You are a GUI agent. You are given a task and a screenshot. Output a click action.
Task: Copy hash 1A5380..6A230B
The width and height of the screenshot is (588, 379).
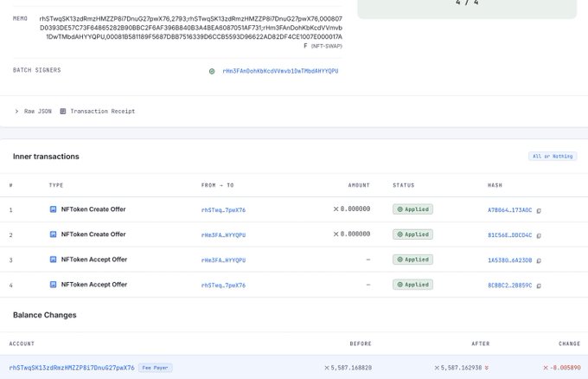pos(539,260)
